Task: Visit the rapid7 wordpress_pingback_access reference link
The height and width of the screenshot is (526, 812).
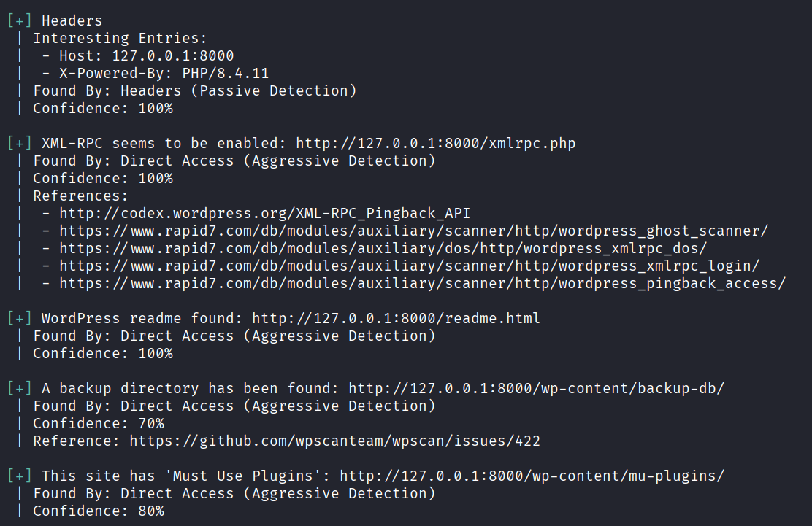Action: tap(422, 283)
